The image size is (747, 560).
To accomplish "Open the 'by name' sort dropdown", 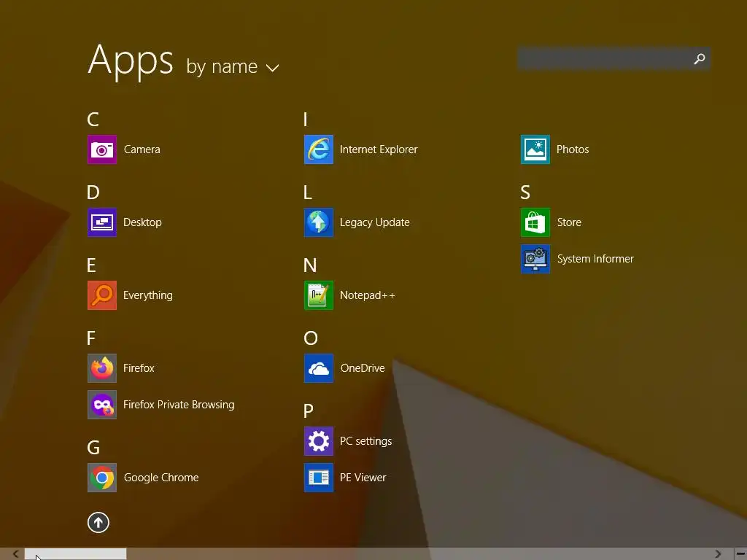I will 233,66.
